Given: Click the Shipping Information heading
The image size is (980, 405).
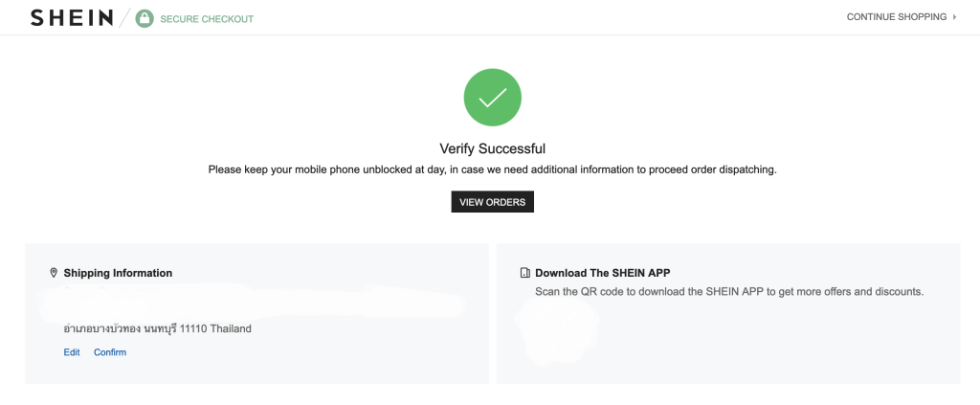Looking at the screenshot, I should click(118, 273).
